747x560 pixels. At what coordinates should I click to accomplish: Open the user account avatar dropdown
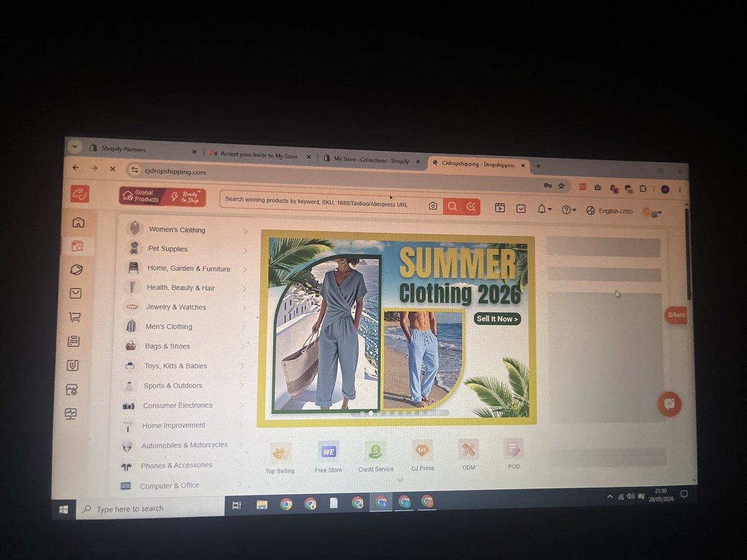tap(652, 213)
